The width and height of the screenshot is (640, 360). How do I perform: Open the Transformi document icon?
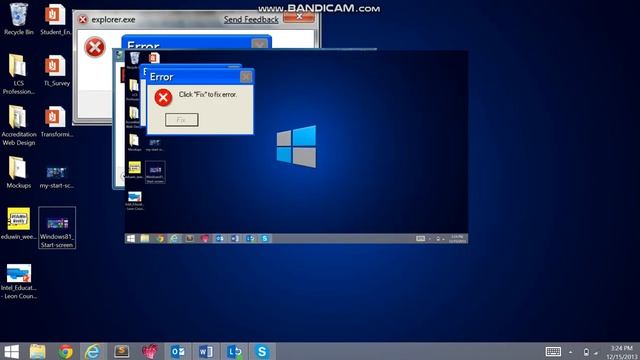pos(56,122)
